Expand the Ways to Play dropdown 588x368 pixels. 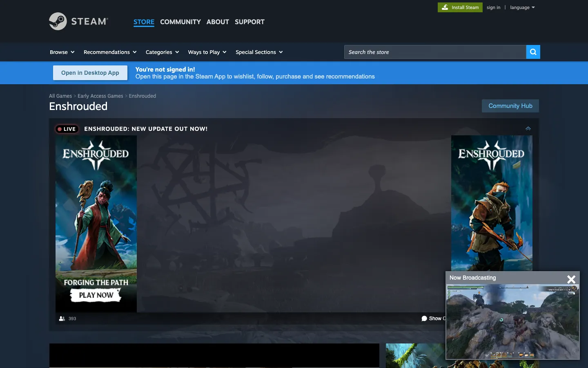click(207, 52)
